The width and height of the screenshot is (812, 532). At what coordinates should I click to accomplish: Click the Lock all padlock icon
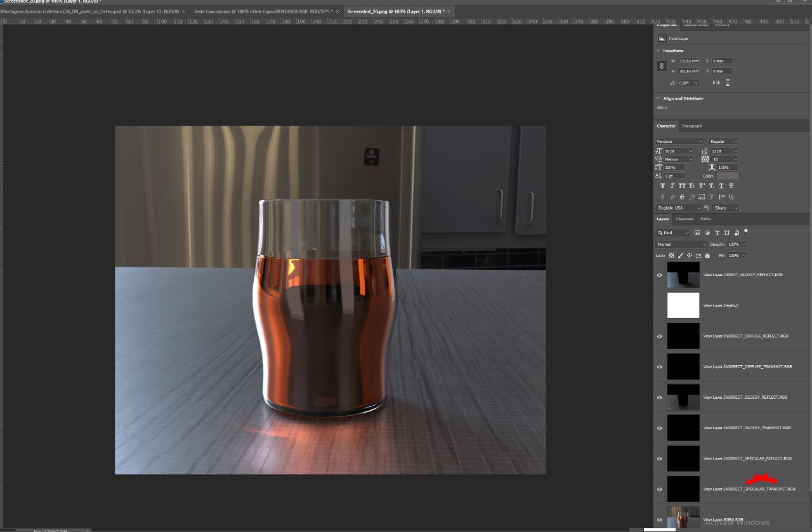[x=707, y=255]
